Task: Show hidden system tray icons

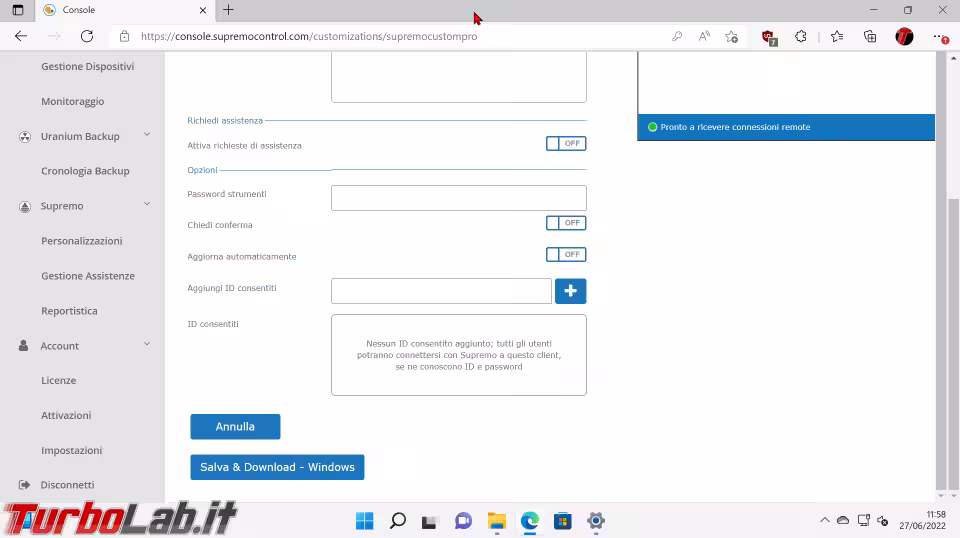Action: tap(825, 520)
